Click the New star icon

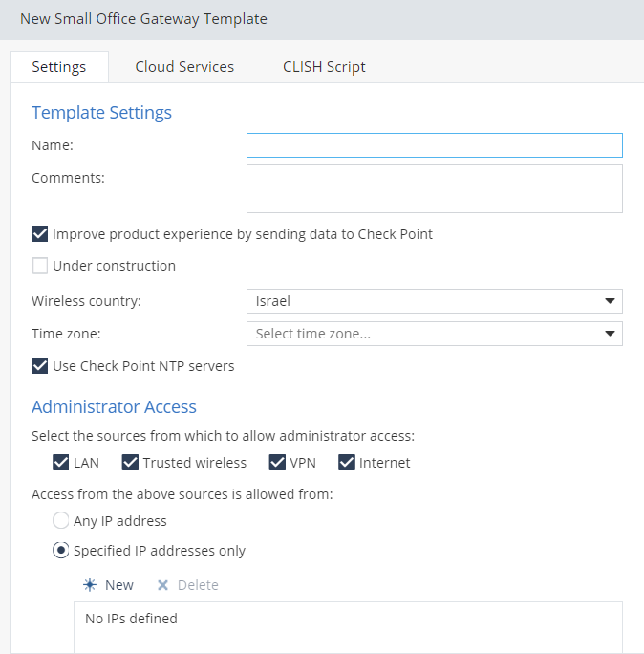coord(90,585)
